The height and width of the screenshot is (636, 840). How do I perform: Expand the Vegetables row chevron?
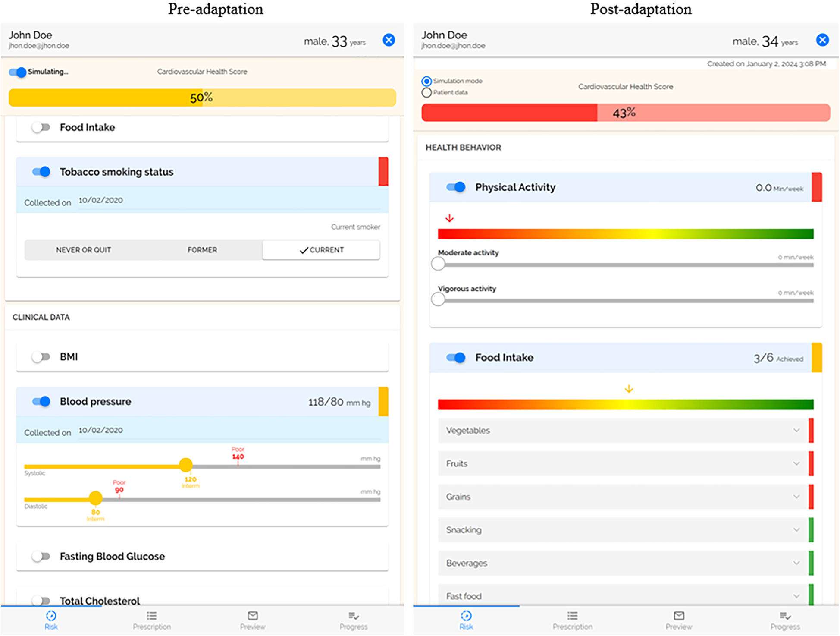click(x=796, y=430)
